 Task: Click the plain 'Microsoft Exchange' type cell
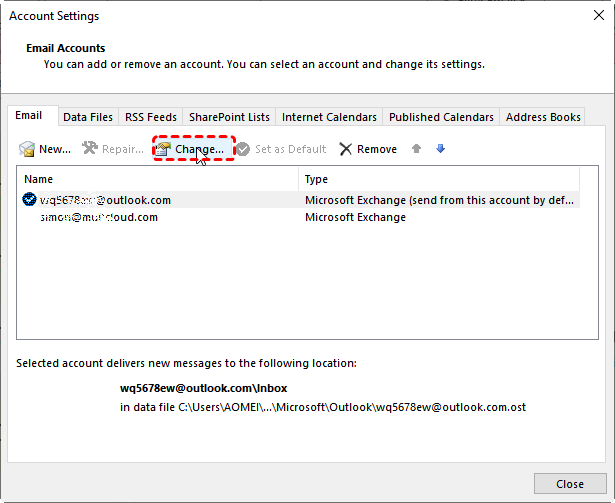click(355, 217)
